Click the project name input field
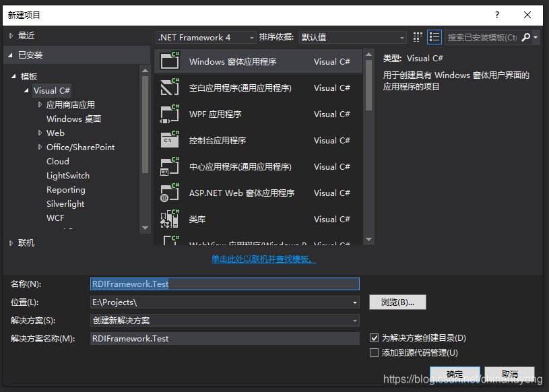The width and height of the screenshot is (549, 392). tap(225, 284)
